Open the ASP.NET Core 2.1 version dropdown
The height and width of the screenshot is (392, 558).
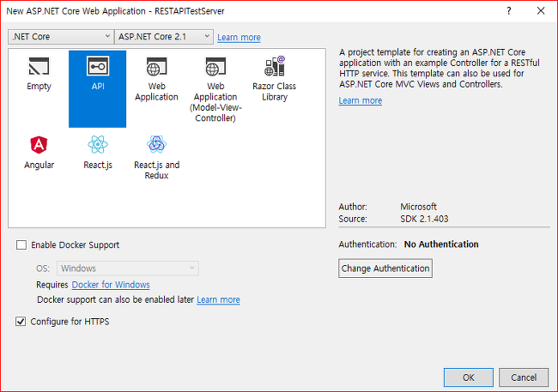point(164,37)
